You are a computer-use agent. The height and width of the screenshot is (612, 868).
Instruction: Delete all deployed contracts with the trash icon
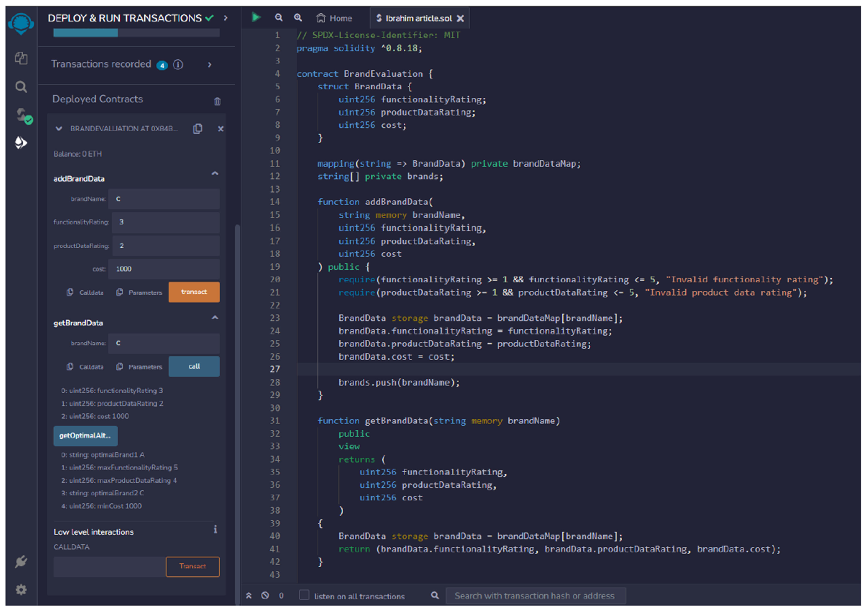coord(217,101)
